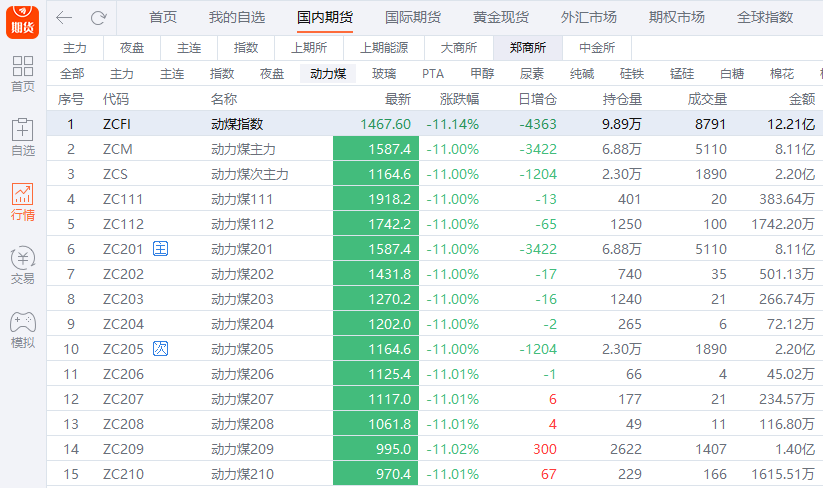Refresh the quote list
Screen dimensions: 823x488
[x=98, y=18]
